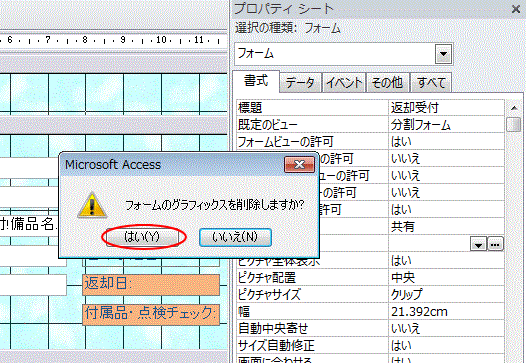This screenshot has width=526, height=363.
Task: Select the ピクチャ配置 property label
Action: 312,278
